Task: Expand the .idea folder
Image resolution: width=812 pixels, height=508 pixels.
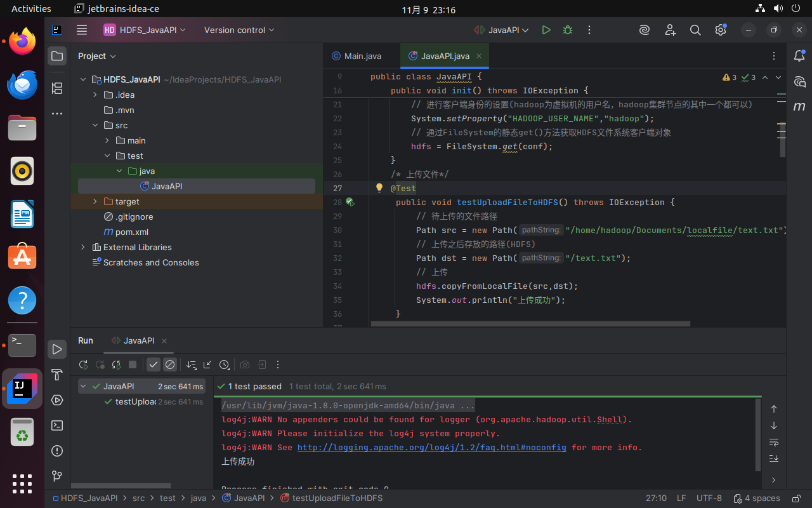Action: [95, 95]
